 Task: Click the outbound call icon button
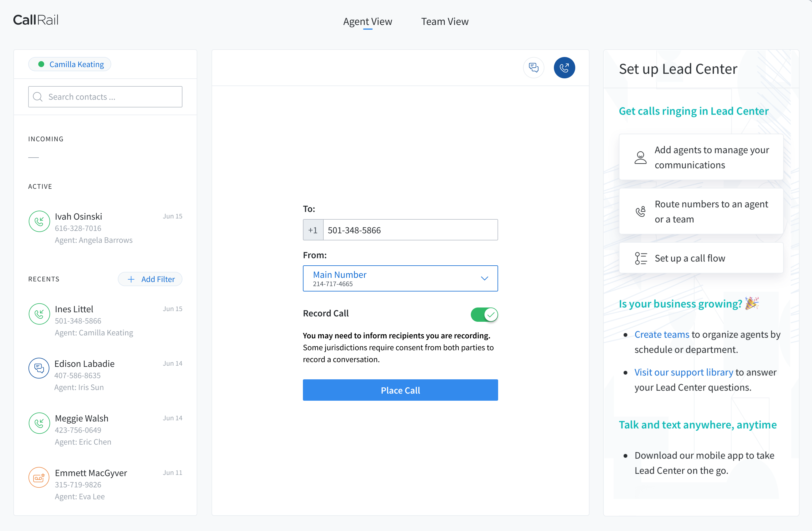tap(564, 68)
